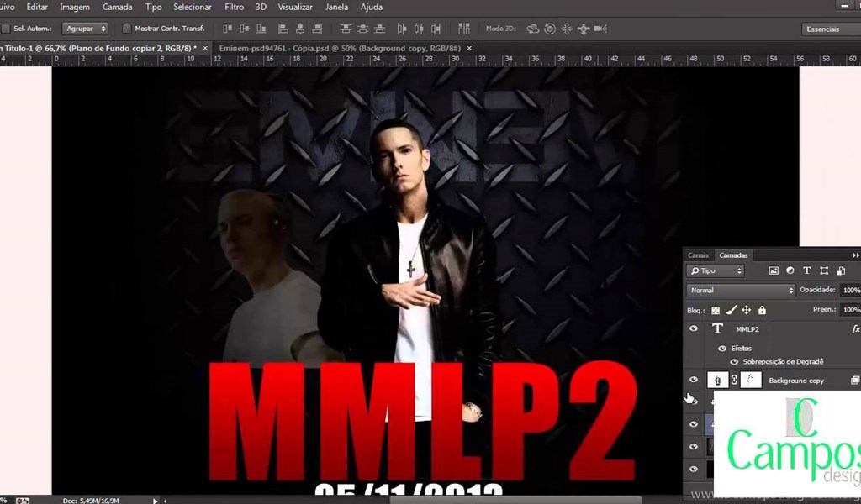Screen dimensions: 861x504
Task: Click Distribute Top Edges icon
Action: 346,29
